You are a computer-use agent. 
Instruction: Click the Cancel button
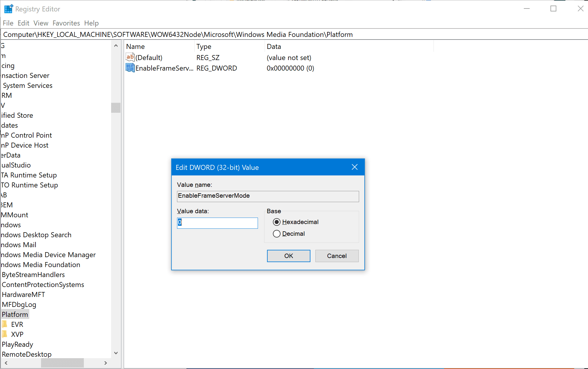[x=337, y=256]
